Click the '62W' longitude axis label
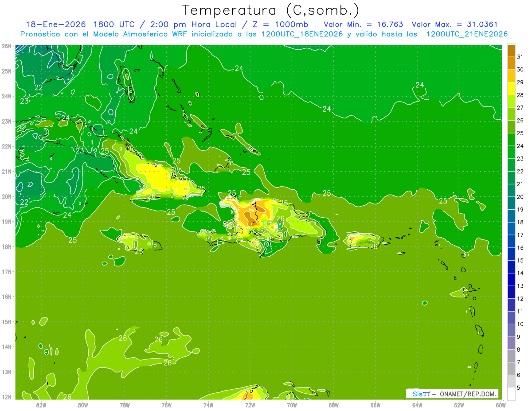 (x=459, y=405)
